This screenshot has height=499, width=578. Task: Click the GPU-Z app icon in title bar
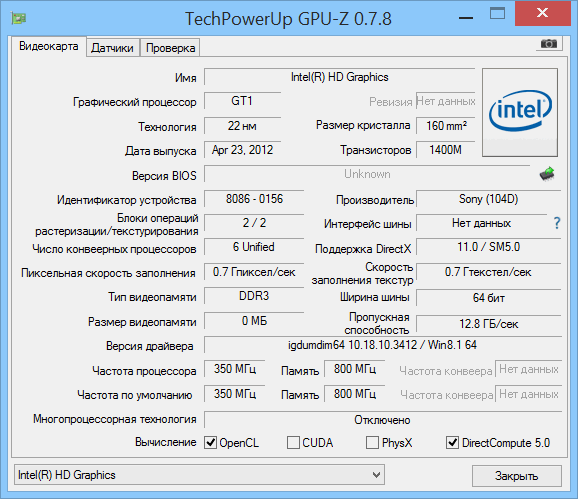tap(18, 18)
